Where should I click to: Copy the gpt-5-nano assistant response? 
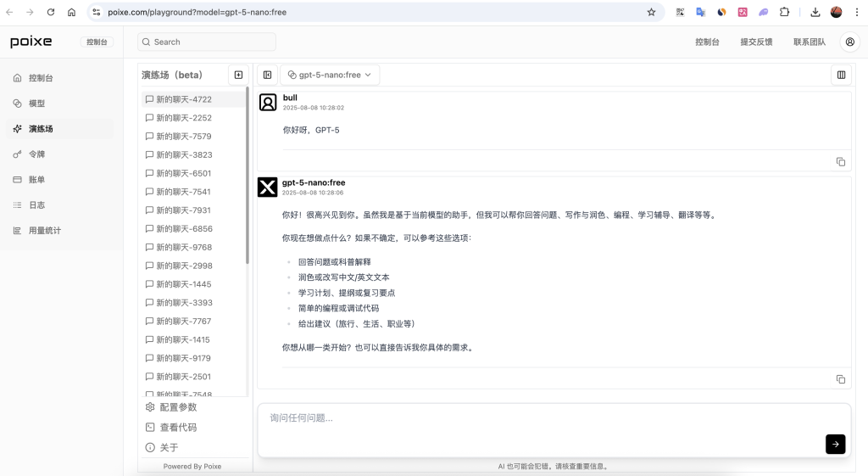[840, 378]
